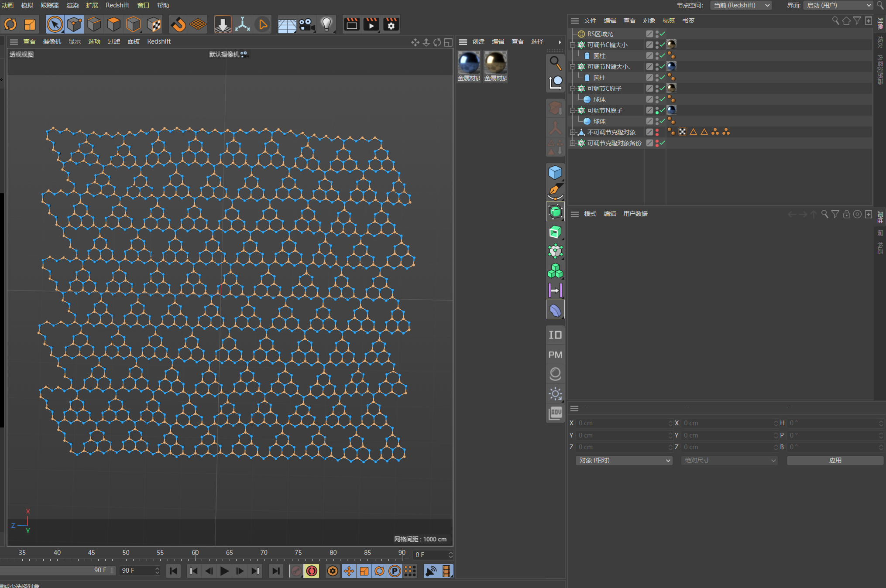Toggle visibility dots of 不可调节克隆对象
Viewport: 886px width, 588px height.
click(x=657, y=132)
